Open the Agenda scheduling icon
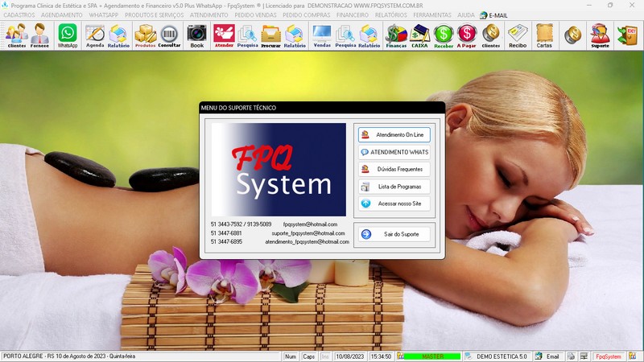Viewport: 644px width, 362px height. (95, 35)
